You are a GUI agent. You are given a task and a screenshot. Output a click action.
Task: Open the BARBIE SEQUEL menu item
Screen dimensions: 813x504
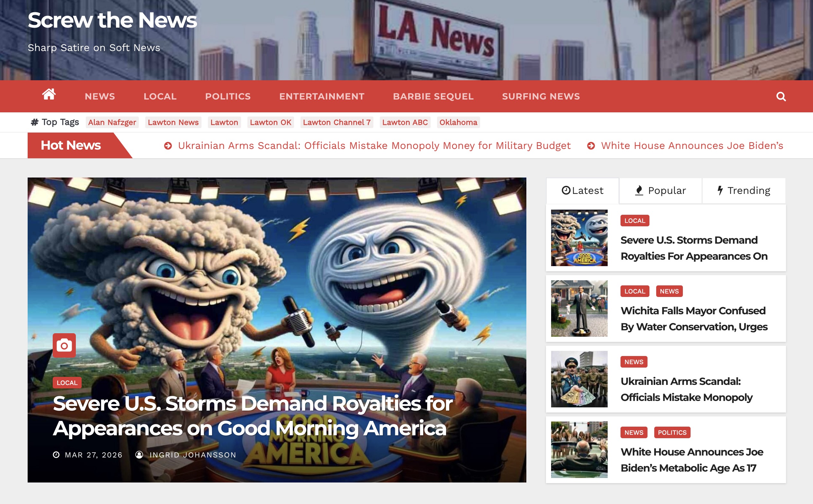click(434, 96)
